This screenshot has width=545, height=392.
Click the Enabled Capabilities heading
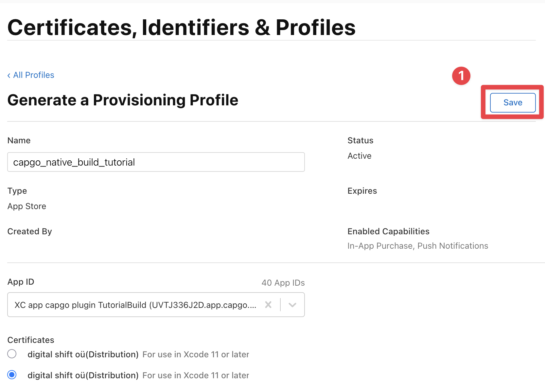click(x=388, y=231)
